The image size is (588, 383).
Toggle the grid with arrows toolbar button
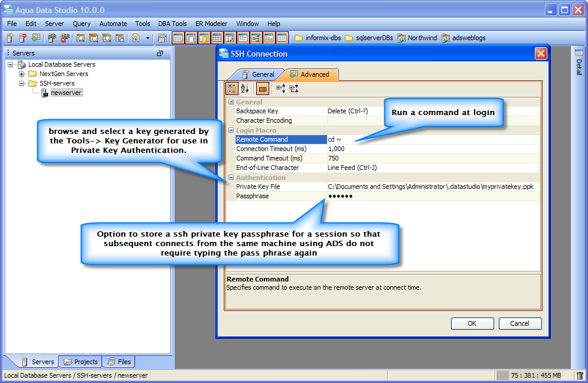[230, 38]
